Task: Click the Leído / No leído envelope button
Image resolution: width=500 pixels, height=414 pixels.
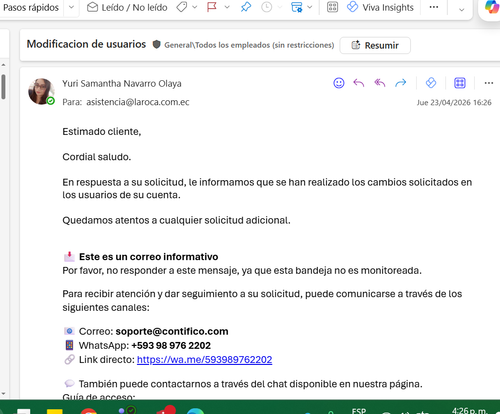Action: [127, 7]
